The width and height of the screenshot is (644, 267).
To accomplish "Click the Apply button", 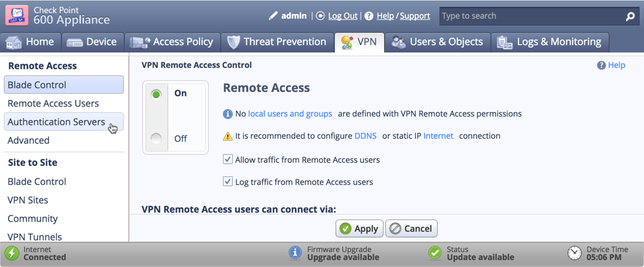I will coord(360,229).
